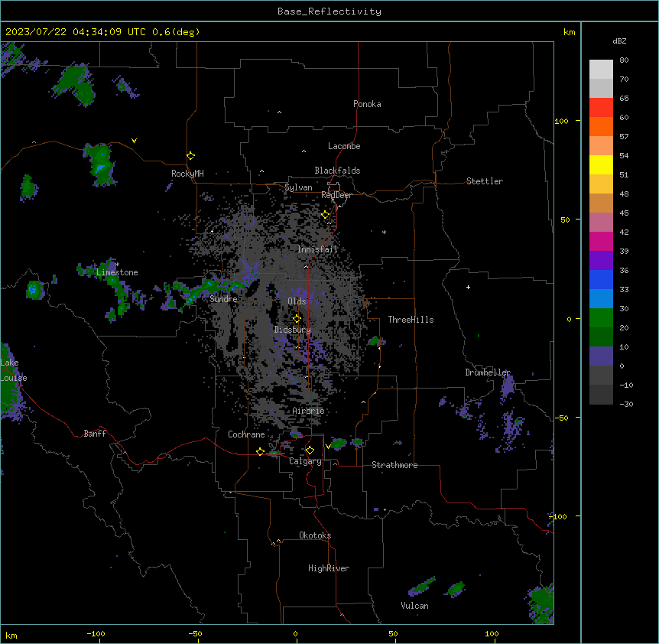Image resolution: width=659 pixels, height=644 pixels.
Task: Click the 0 tick on the right axis
Action: pyautogui.click(x=569, y=319)
